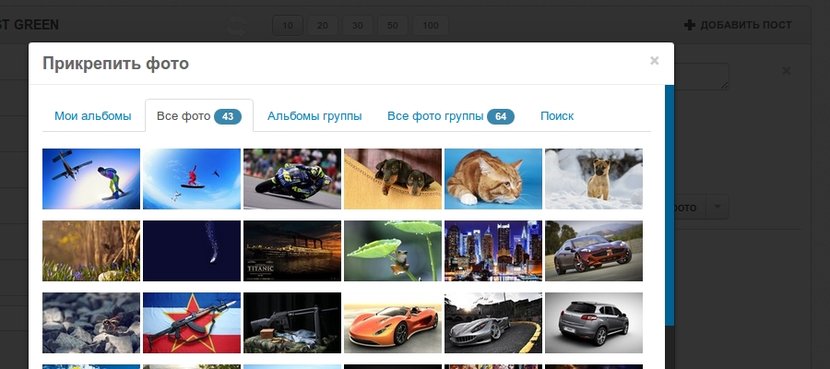
Task: Set page size to 50 in background
Action: point(392,25)
